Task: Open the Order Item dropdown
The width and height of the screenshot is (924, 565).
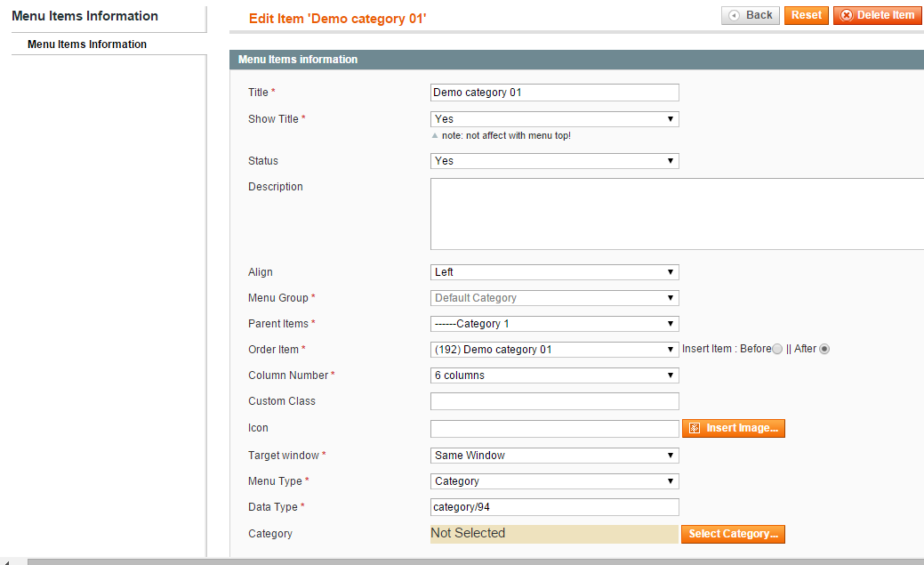Action: click(555, 350)
